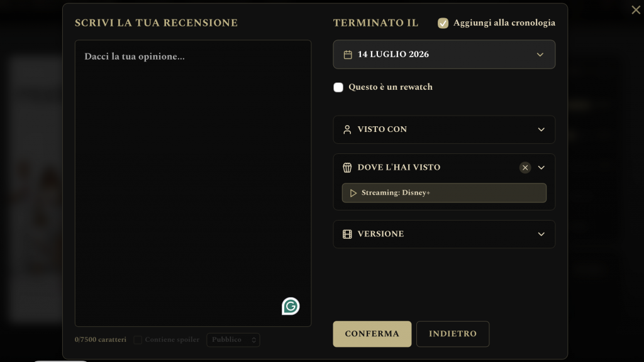
Task: Click the CONFERMA button
Action: [372, 334]
